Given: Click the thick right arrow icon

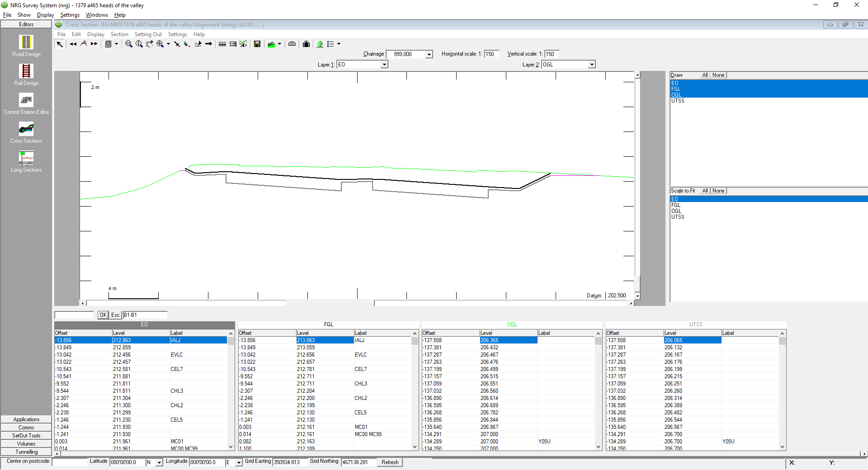Looking at the screenshot, I should pos(208,44).
